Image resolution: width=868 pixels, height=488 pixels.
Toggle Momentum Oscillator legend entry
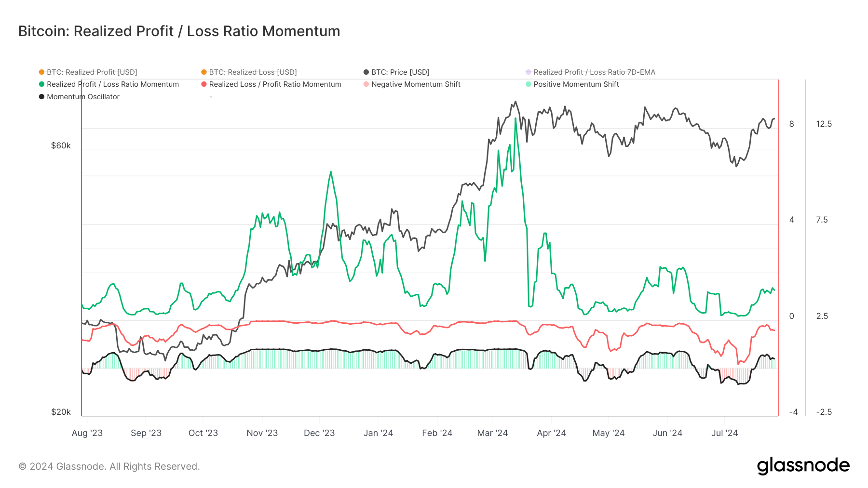(x=79, y=97)
